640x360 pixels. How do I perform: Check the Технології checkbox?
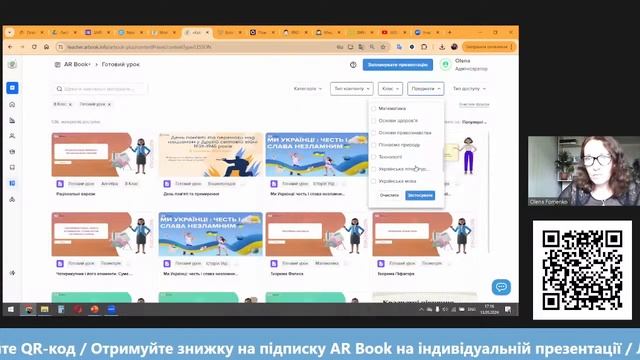pyautogui.click(x=373, y=157)
